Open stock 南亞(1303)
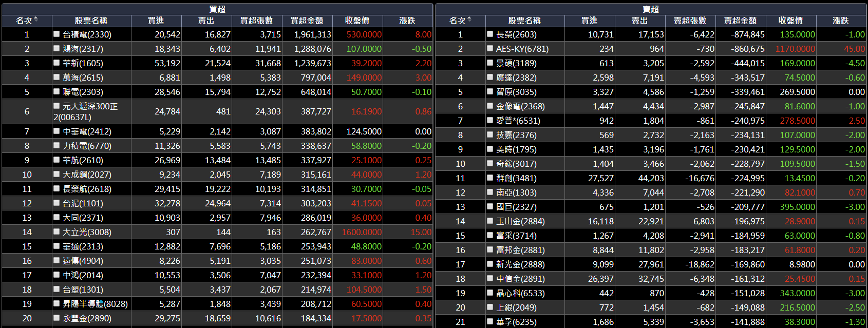The height and width of the screenshot is (328, 868). pos(516,192)
